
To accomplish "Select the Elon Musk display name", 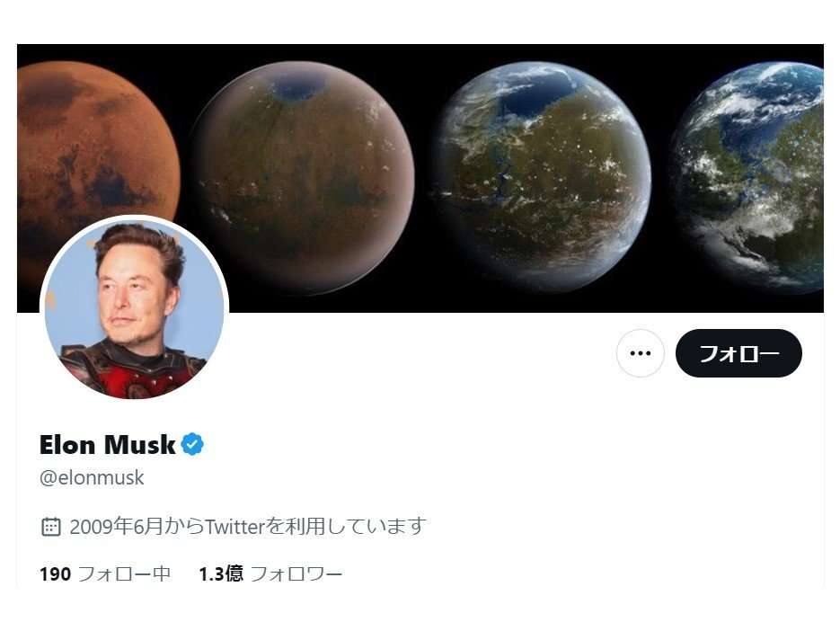I will pyautogui.click(x=108, y=444).
